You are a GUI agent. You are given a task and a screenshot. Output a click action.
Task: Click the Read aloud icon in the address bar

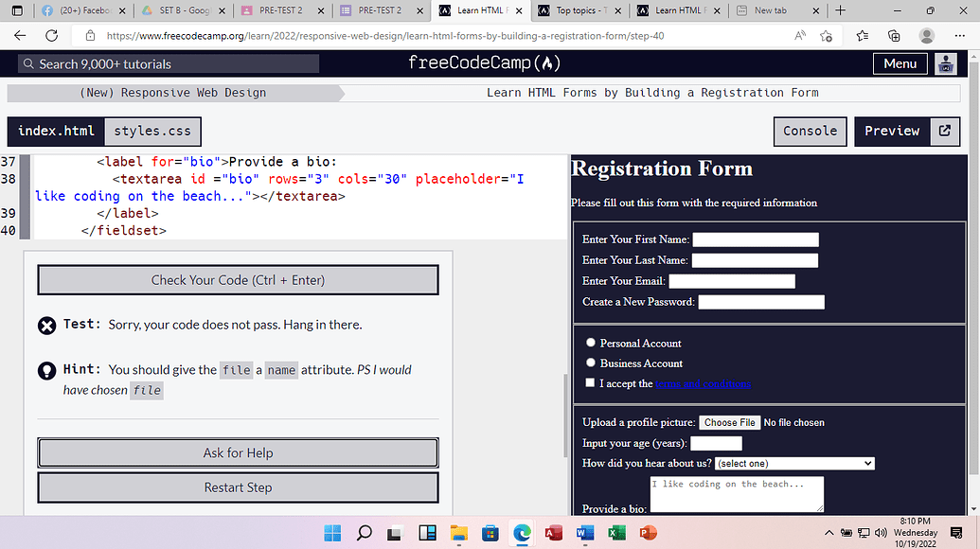800,36
